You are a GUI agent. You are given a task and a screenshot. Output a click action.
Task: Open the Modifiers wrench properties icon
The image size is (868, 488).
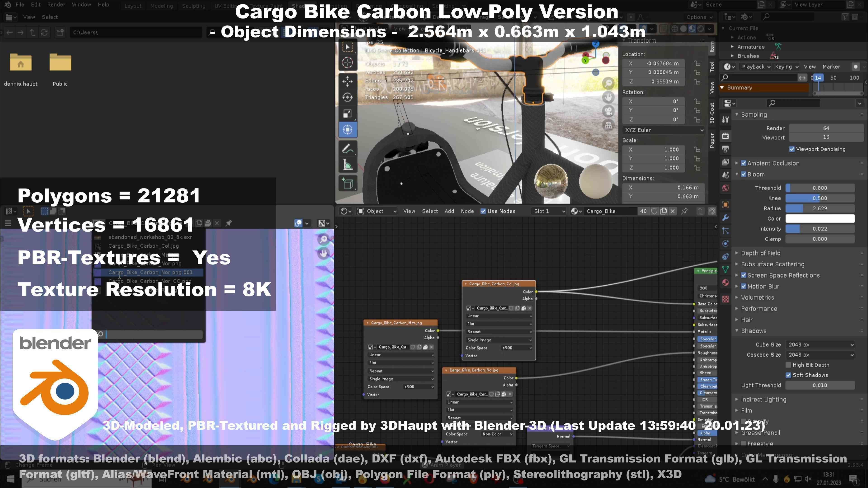[725, 218]
